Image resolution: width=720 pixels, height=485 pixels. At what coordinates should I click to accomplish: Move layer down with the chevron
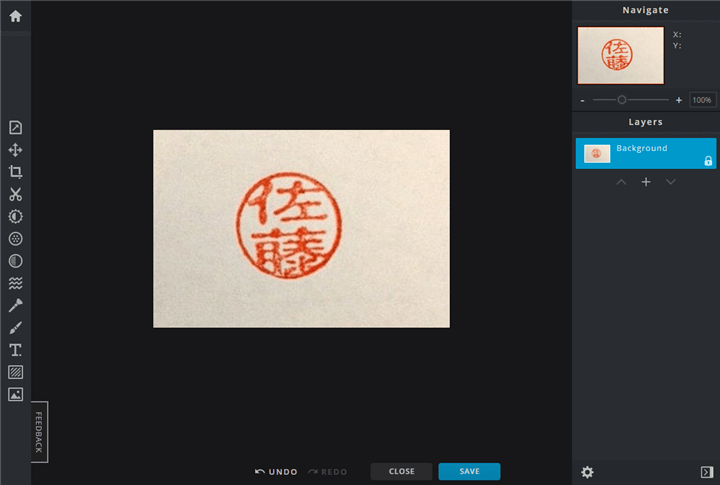tap(670, 182)
